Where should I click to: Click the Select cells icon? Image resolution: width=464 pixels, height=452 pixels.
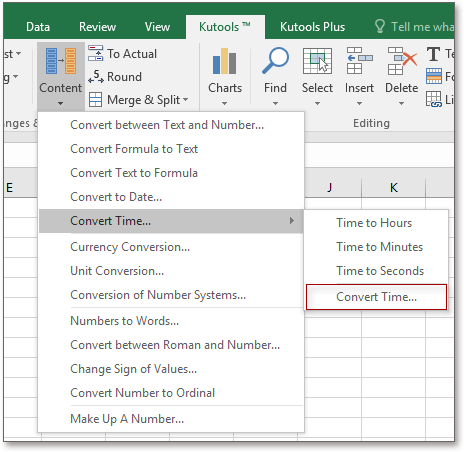tap(317, 61)
